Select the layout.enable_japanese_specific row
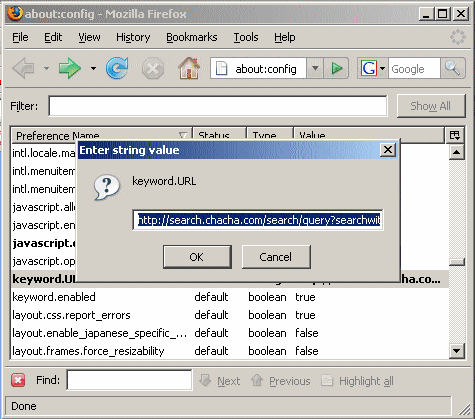The image size is (475, 419). click(x=230, y=333)
